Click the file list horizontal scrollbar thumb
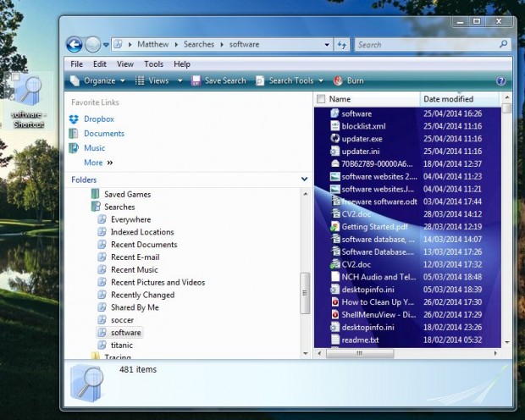 coord(360,353)
